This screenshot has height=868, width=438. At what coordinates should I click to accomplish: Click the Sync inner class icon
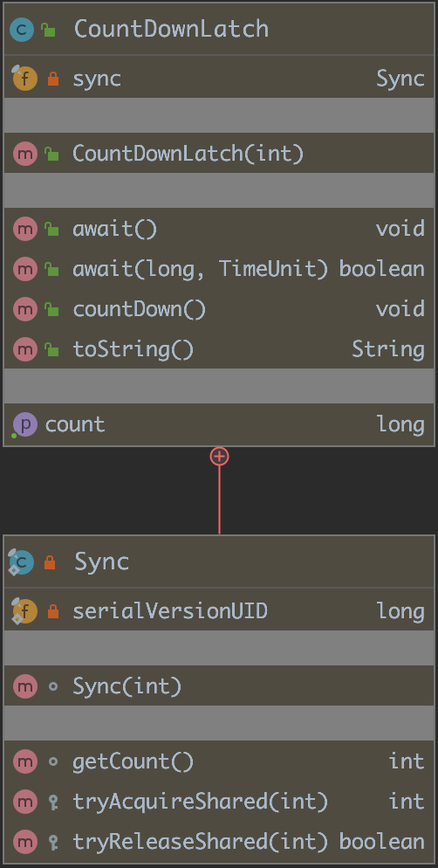point(21,561)
